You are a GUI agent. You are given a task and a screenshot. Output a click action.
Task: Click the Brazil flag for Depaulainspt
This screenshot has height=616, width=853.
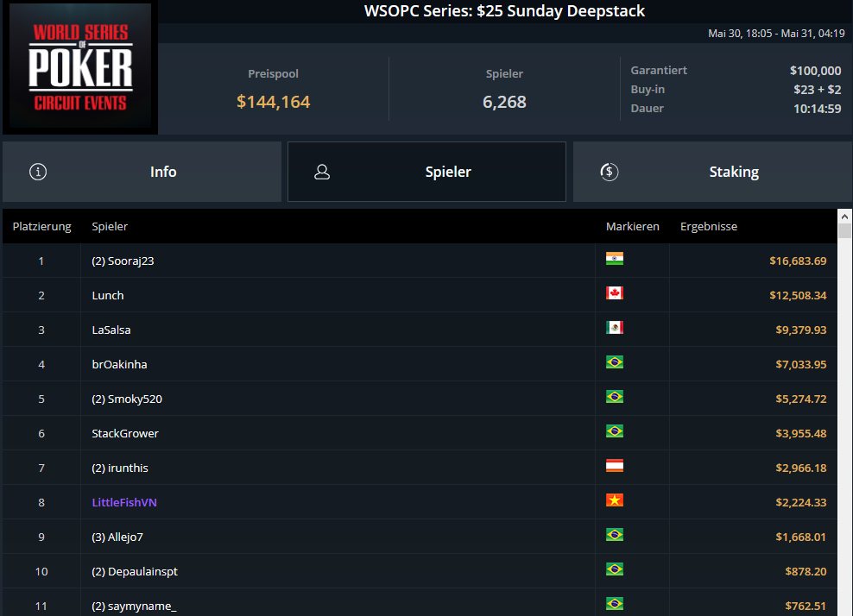coord(615,569)
